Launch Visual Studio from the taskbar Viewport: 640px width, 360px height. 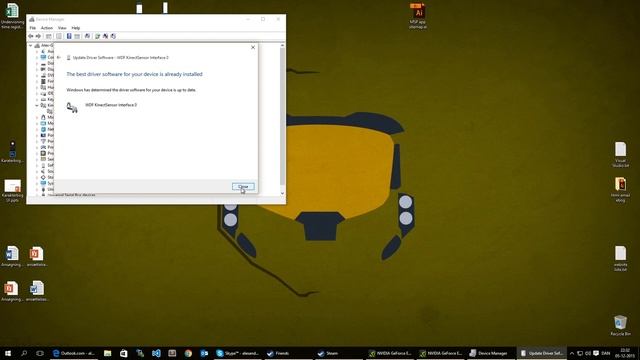point(156,353)
